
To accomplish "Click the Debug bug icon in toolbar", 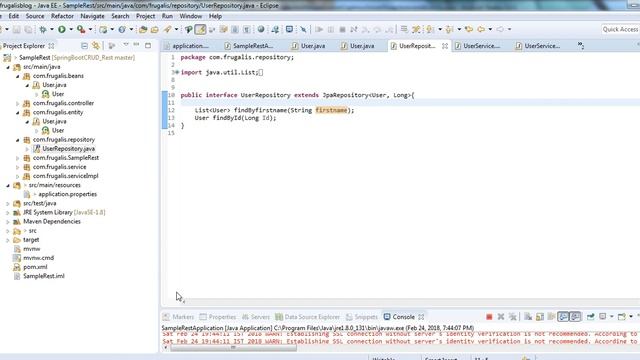I will [42, 29].
